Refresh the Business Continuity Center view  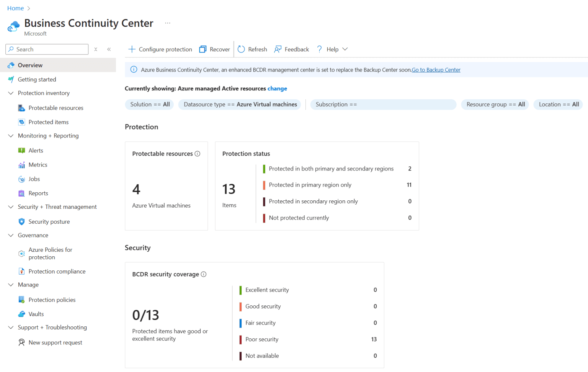coord(252,49)
